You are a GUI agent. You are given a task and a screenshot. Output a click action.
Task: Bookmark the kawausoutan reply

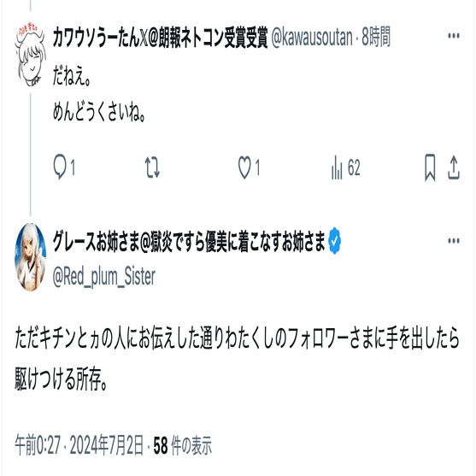tap(430, 167)
